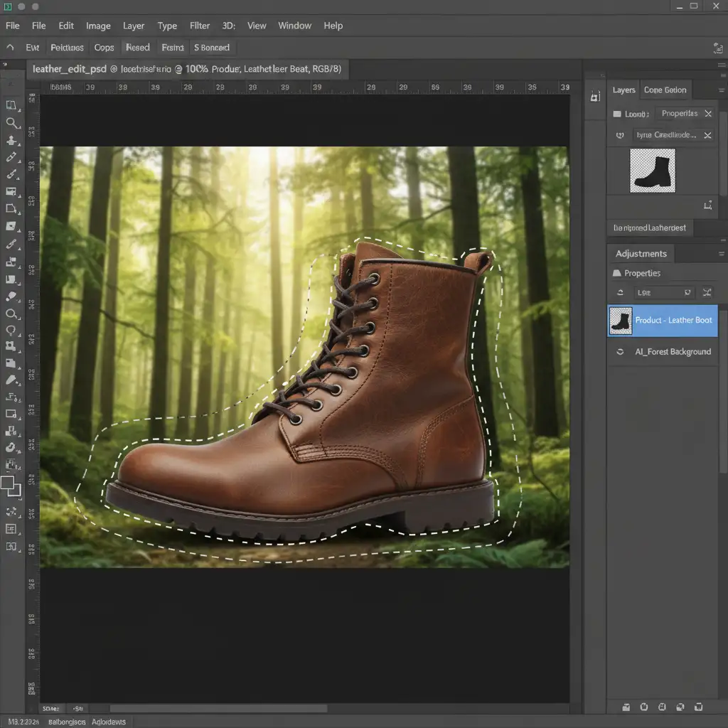This screenshot has width=728, height=728.
Task: Toggle visibility of AI_Forest Background layer
Action: pos(620,352)
